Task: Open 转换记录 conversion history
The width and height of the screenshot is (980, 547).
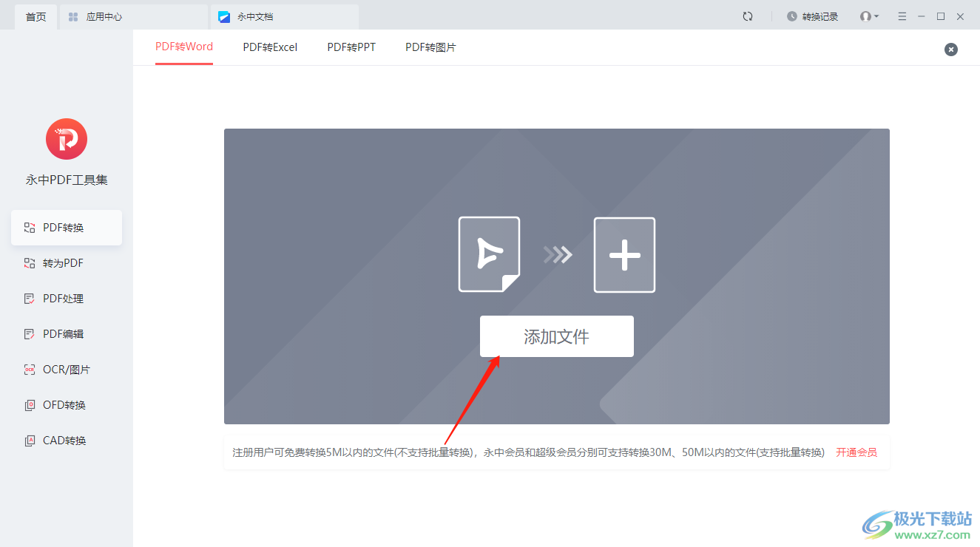Action: coord(812,16)
